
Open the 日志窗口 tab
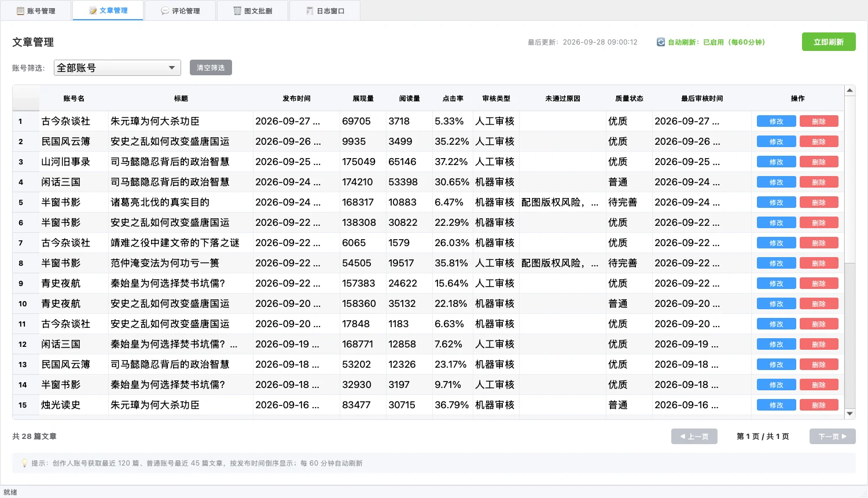325,10
